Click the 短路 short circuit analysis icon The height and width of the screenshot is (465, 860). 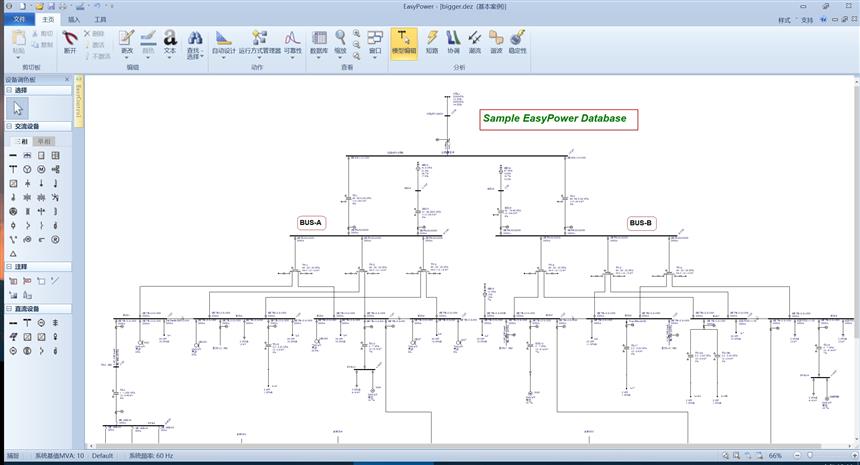pos(432,42)
